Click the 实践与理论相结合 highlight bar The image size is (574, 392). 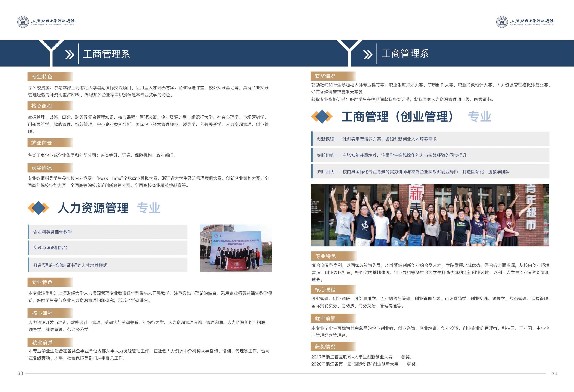point(108,247)
